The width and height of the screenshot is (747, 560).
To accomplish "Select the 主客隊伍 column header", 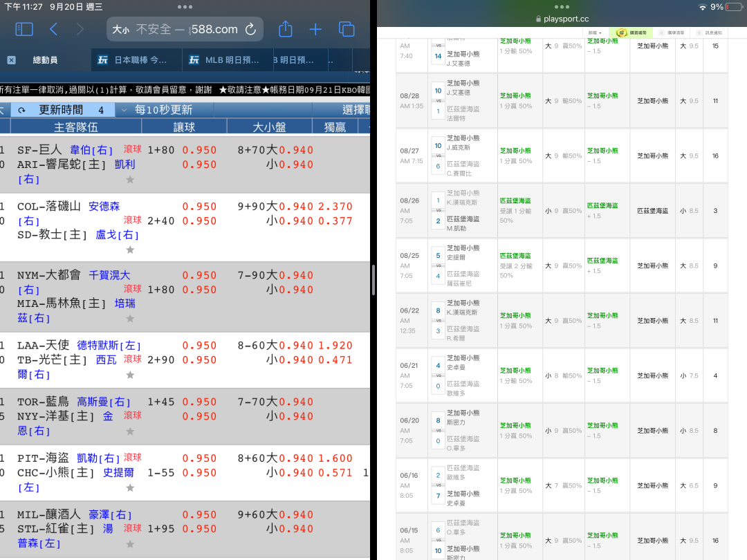I will [x=76, y=127].
